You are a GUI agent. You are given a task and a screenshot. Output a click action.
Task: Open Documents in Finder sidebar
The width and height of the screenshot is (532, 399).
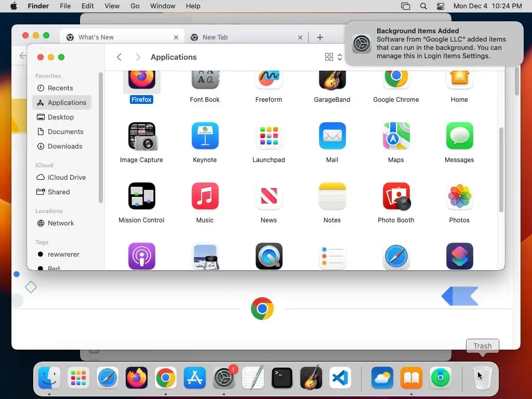tap(62, 131)
